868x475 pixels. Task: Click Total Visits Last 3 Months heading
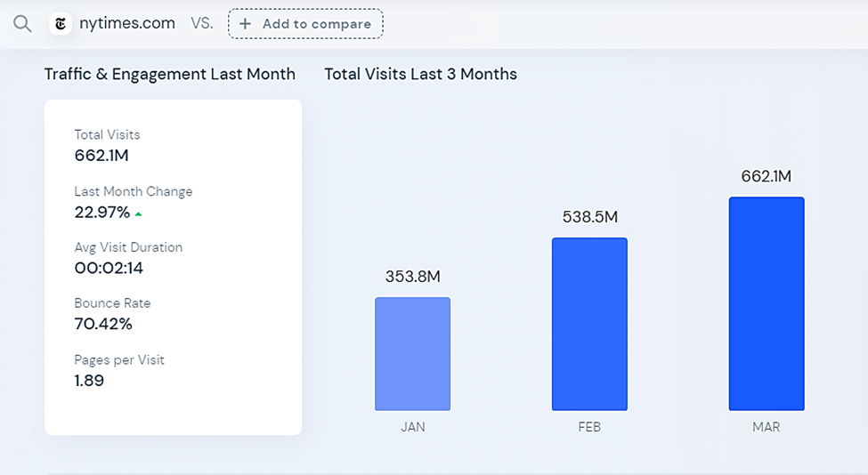421,74
